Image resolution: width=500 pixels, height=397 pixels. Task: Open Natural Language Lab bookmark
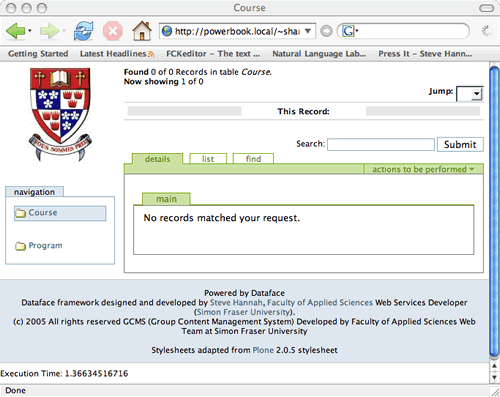(x=319, y=54)
